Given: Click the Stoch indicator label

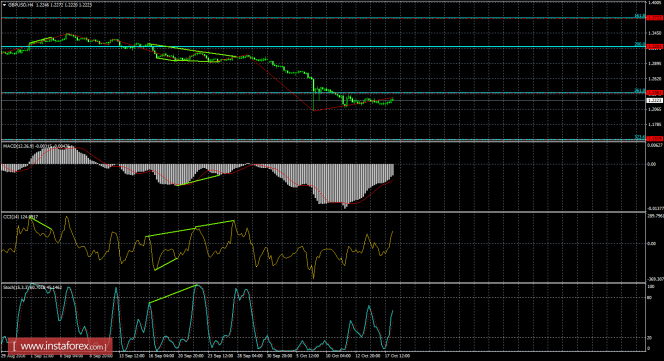Looking at the screenshot, I should click(8, 287).
